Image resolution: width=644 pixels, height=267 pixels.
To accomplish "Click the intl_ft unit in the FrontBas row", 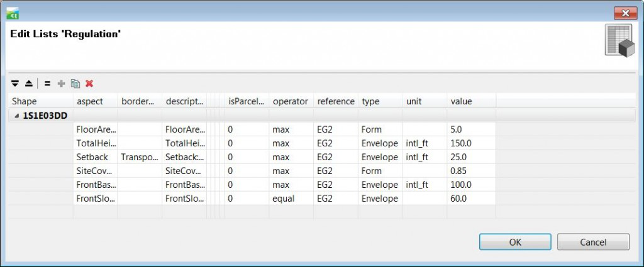I will point(425,185).
